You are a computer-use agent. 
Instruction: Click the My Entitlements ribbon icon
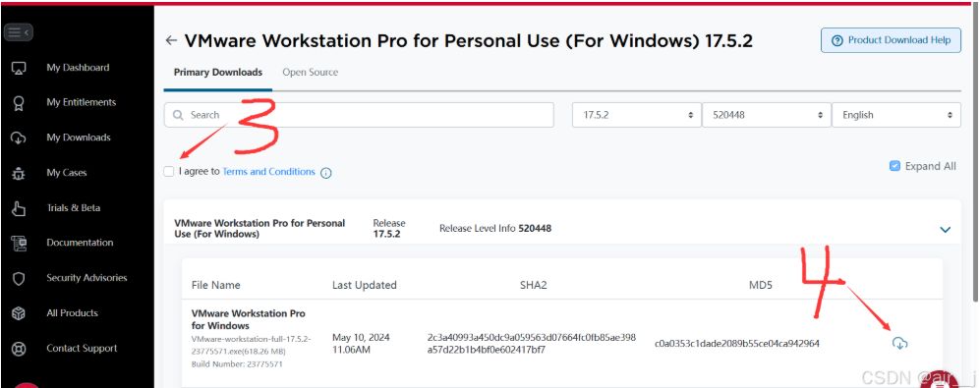[x=19, y=103]
